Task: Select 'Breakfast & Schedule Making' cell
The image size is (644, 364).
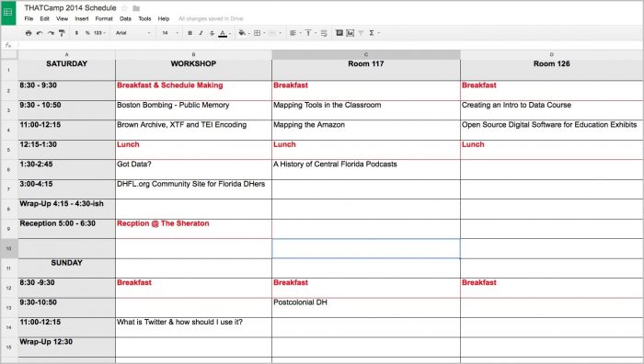Action: (193, 91)
